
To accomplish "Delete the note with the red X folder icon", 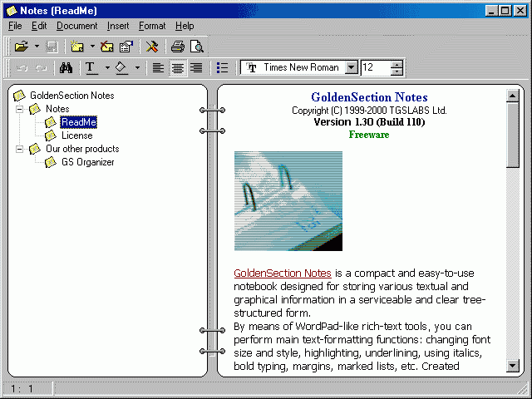I will click(x=107, y=47).
